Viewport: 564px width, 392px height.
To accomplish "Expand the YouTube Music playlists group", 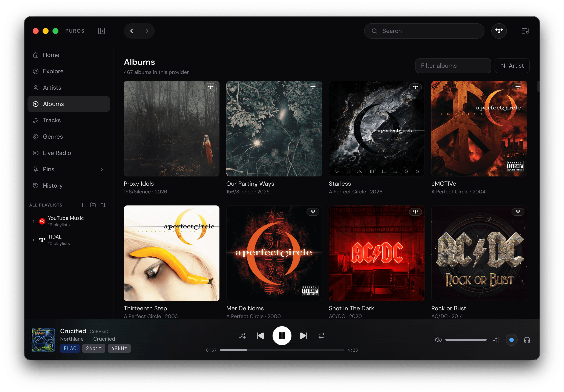I will 33,221.
